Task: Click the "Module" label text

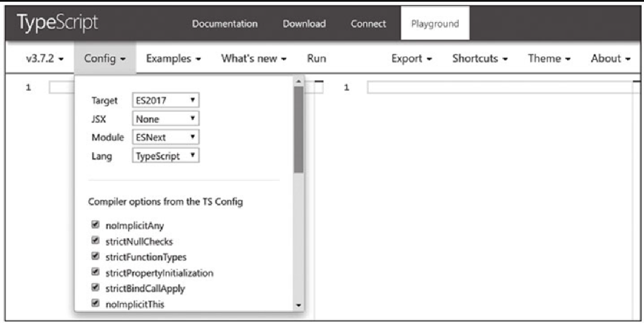Action: 108,138
